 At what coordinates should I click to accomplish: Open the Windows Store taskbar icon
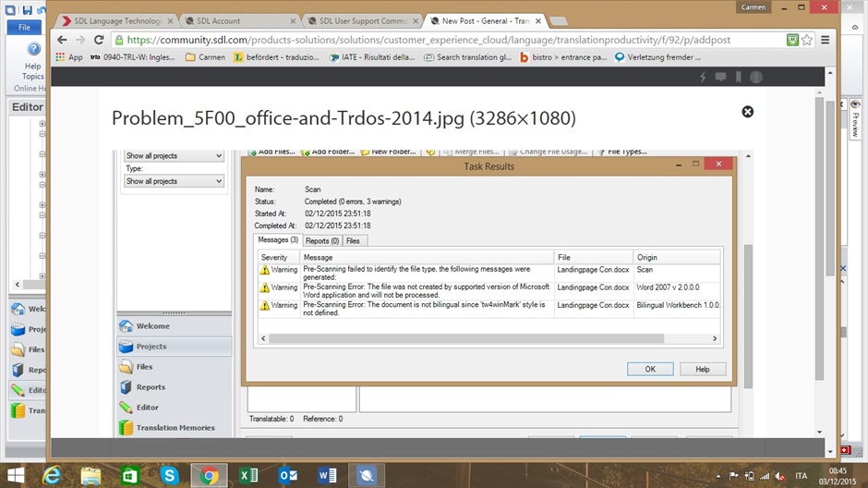[130, 475]
